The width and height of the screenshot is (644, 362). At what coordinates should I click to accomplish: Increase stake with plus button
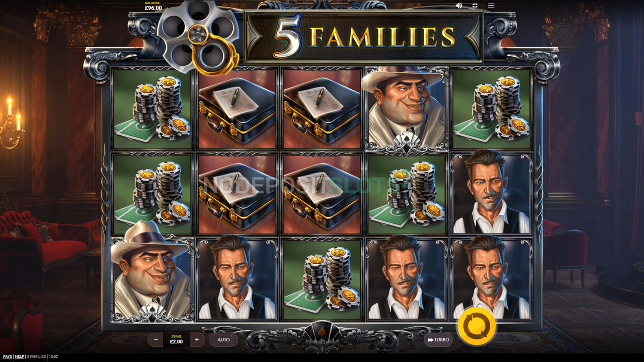(x=197, y=340)
